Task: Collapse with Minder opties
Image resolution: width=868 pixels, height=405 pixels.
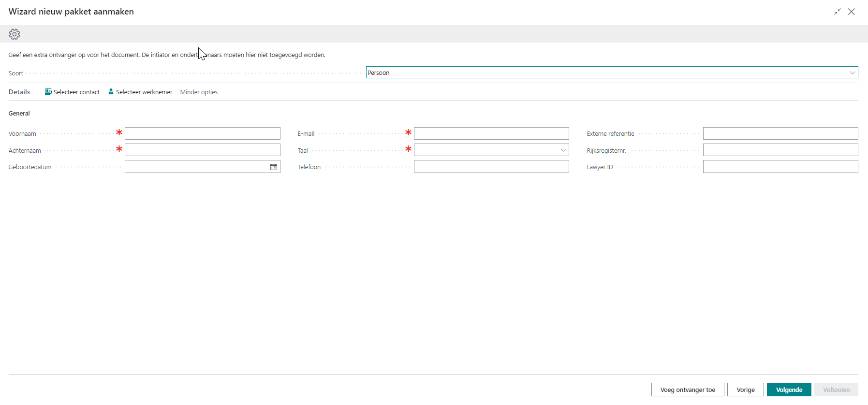Action: tap(199, 92)
